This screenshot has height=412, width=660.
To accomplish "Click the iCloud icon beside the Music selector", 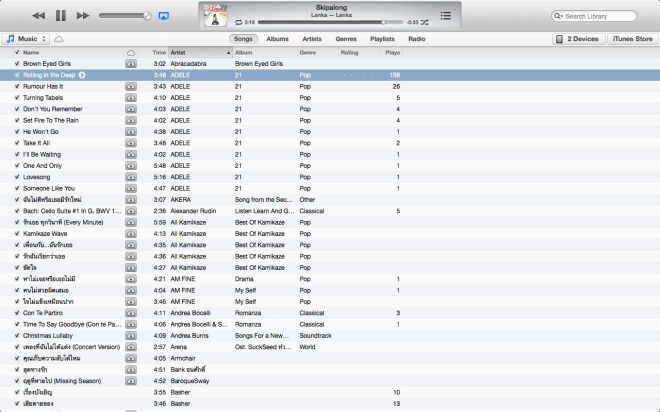I will (x=58, y=38).
